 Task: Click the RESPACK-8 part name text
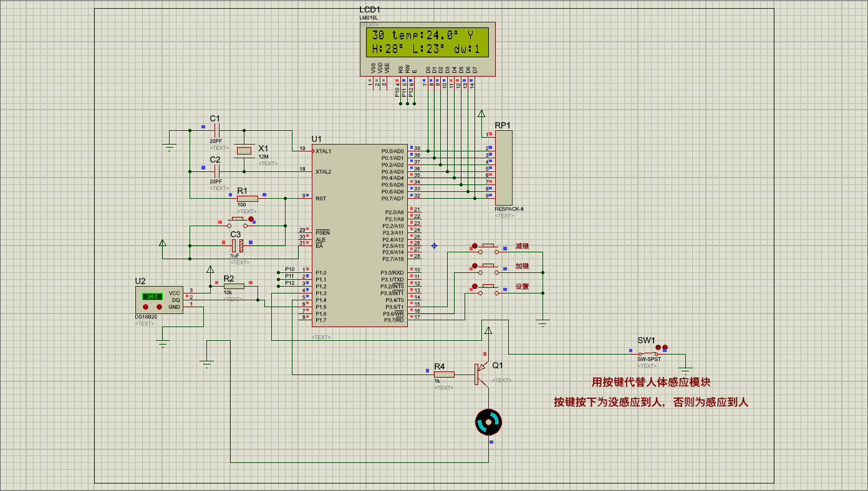509,209
